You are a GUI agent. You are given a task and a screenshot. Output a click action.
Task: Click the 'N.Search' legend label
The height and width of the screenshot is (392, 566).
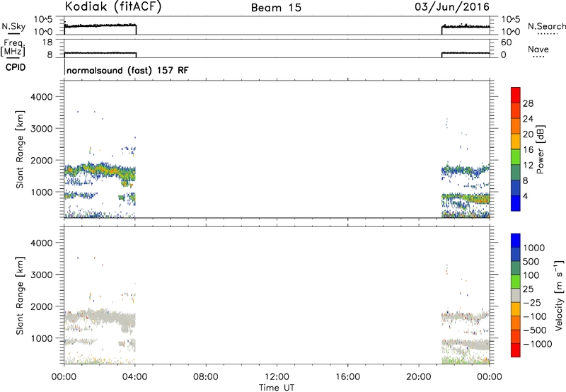pos(547,26)
